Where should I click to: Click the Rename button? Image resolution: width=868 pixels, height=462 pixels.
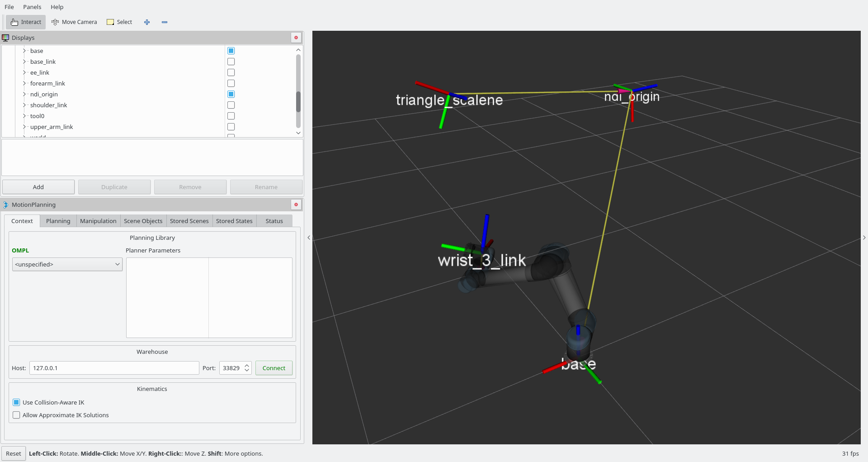[x=266, y=187]
